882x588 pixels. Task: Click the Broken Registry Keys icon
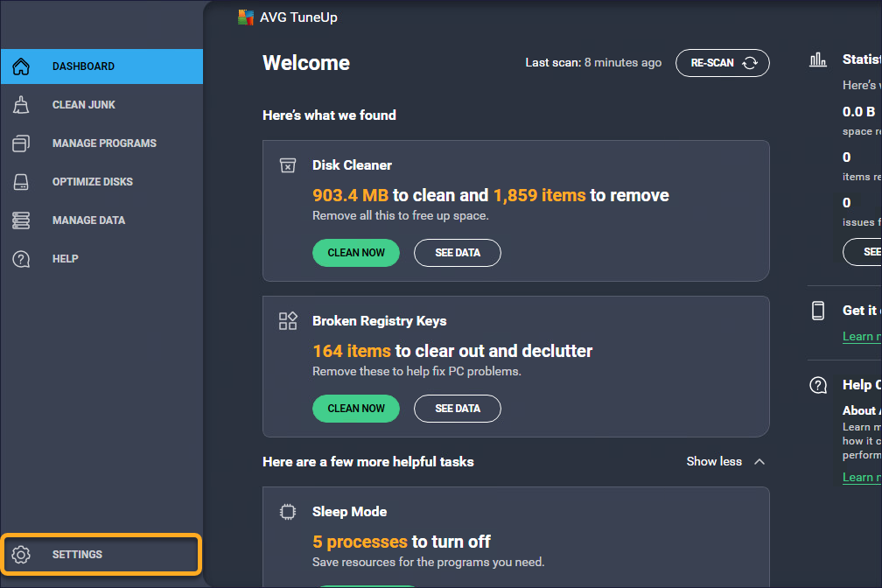[288, 321]
